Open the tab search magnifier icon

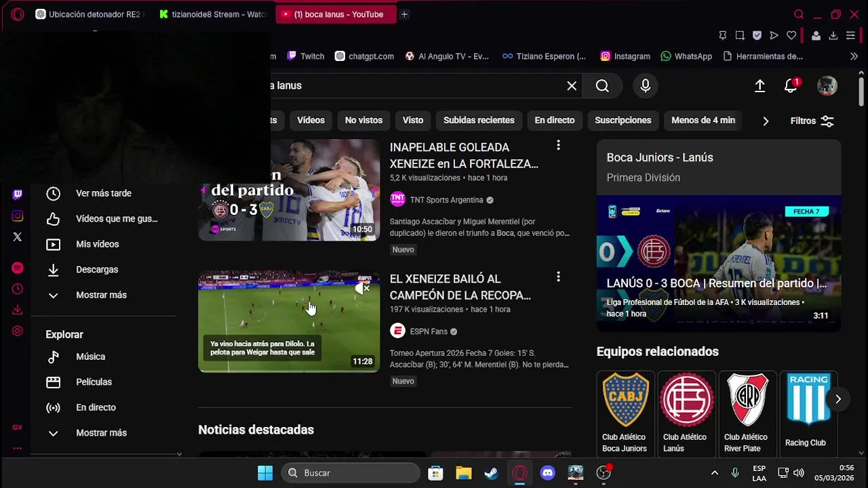coord(799,14)
